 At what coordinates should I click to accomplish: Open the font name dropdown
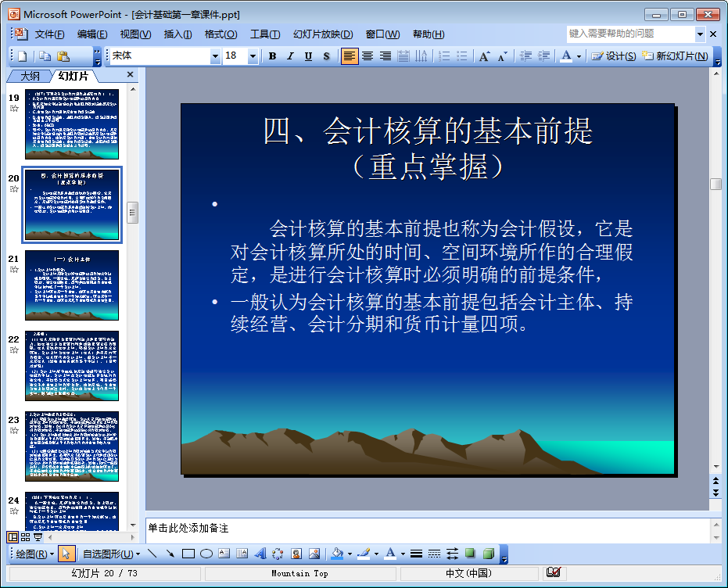[215, 56]
